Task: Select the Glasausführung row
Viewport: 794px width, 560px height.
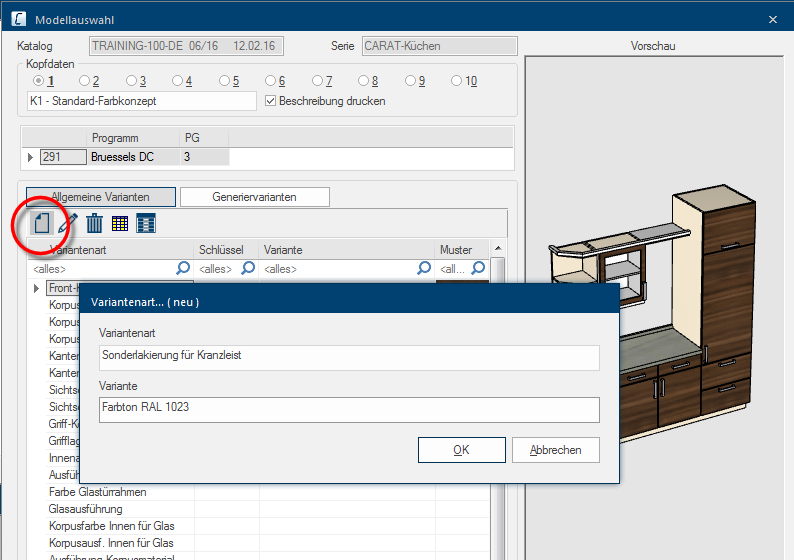Action: coord(268,509)
